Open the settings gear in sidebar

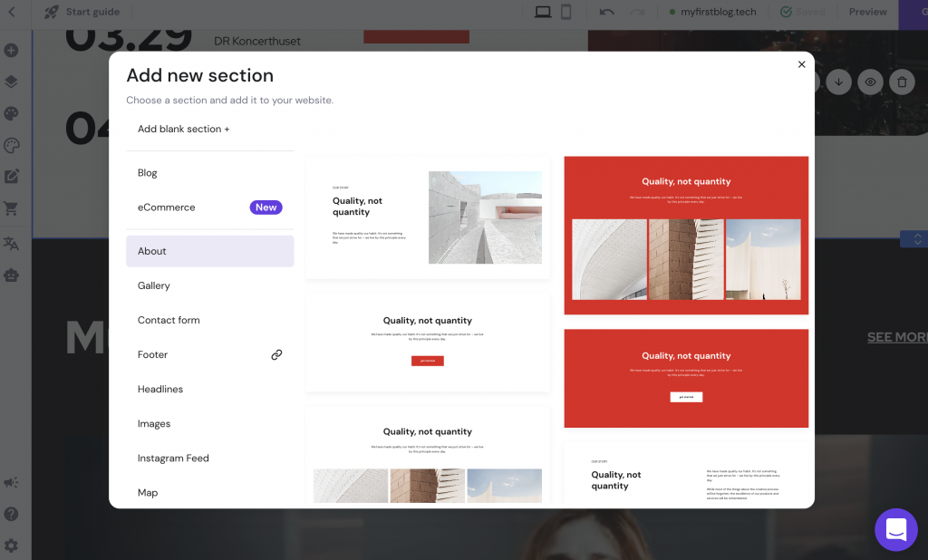[x=11, y=546]
